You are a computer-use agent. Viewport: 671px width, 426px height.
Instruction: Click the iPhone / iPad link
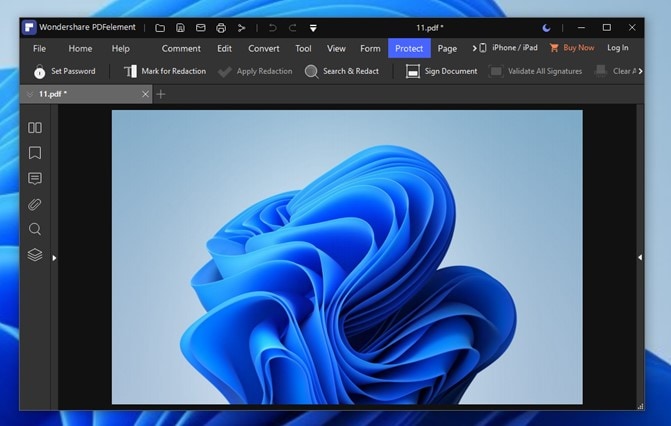pos(508,48)
